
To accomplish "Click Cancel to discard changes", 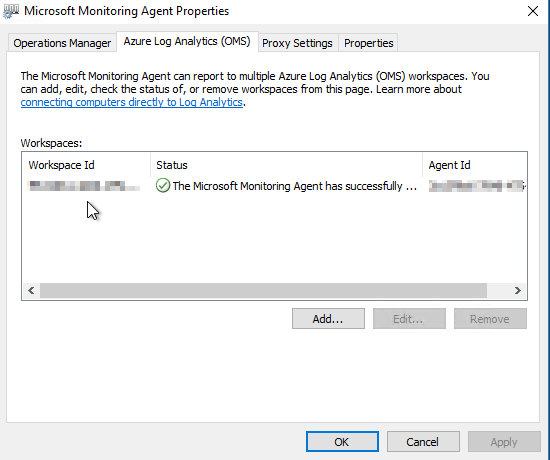I will pos(423,441).
